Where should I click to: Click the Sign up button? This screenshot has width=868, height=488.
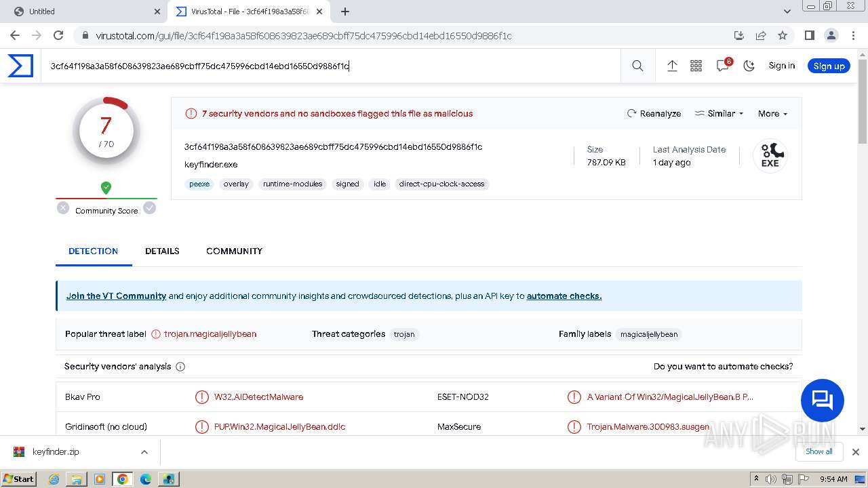tap(829, 66)
